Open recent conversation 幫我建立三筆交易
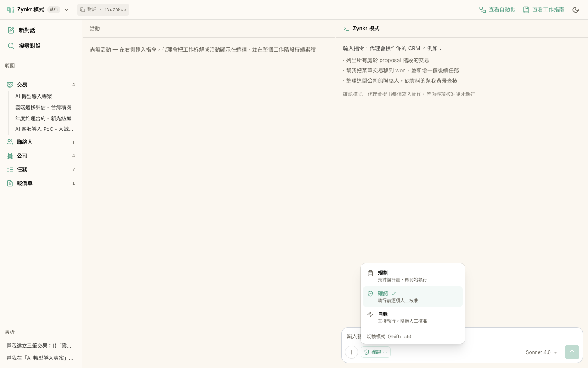The width and height of the screenshot is (588, 368). click(39, 346)
